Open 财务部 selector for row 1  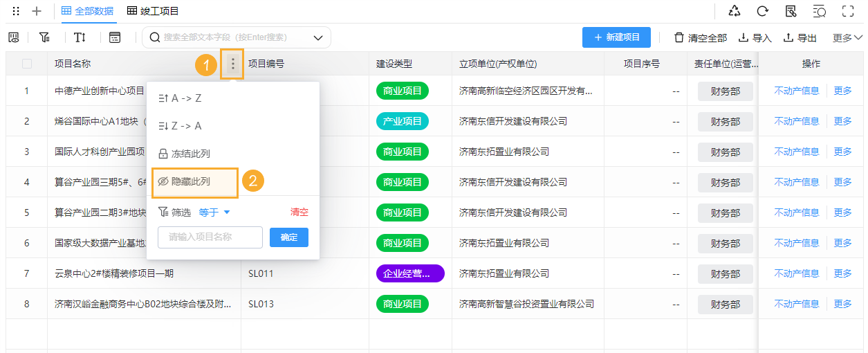[726, 91]
